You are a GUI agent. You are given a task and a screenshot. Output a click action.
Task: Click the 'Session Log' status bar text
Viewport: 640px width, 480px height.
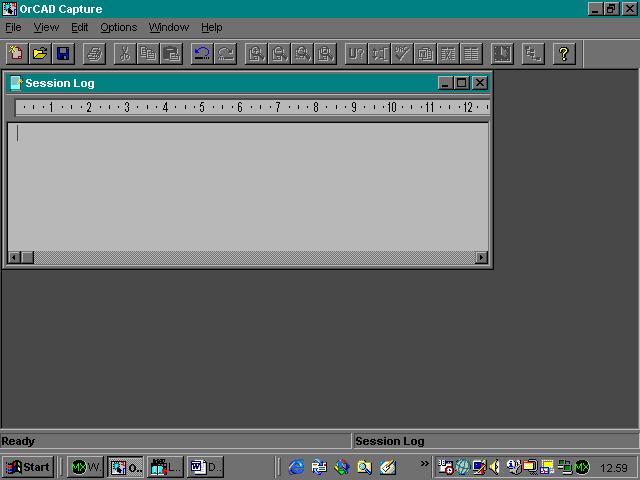390,441
